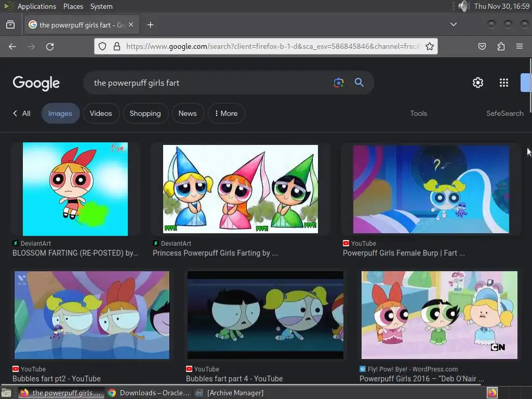The image size is (532, 399).
Task: Click the Firefox back arrow button
Action: click(x=12, y=46)
